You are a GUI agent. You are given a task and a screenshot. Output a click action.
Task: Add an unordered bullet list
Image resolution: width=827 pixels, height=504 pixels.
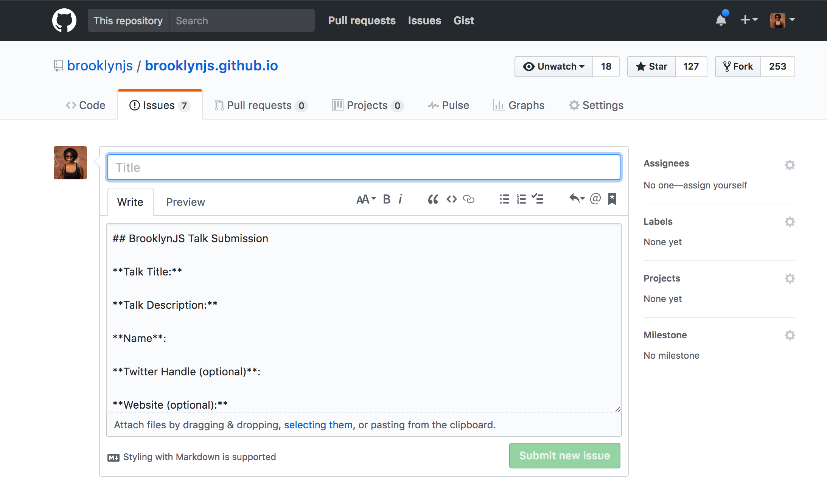coord(504,199)
